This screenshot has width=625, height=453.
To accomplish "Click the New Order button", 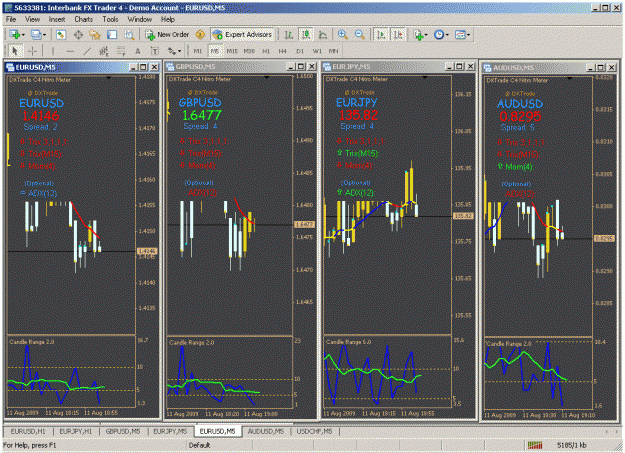I will (167, 35).
